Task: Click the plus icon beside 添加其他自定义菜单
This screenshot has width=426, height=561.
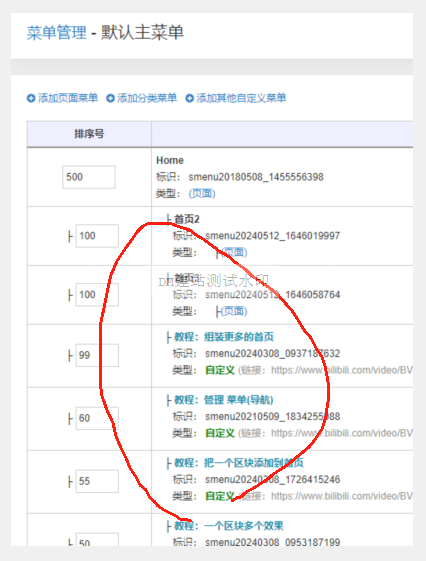Action: click(189, 98)
